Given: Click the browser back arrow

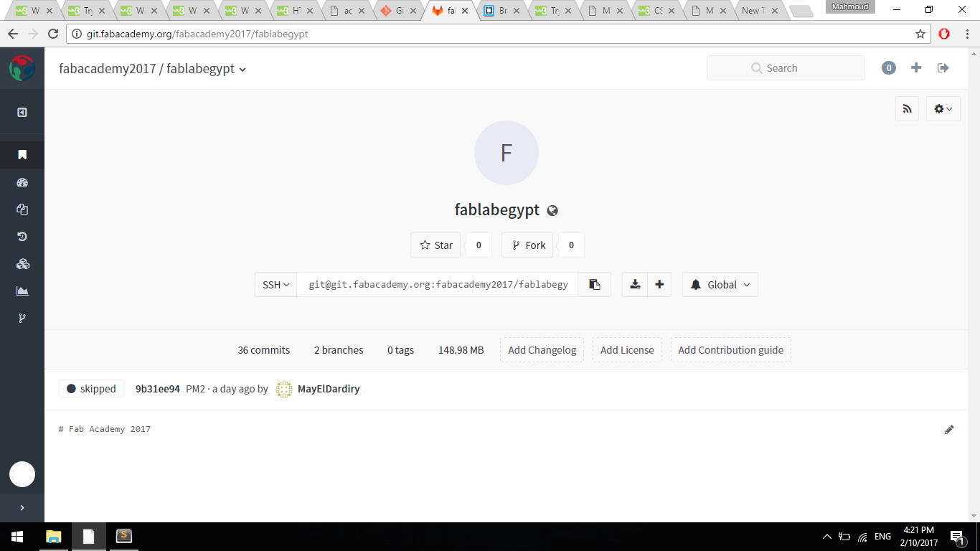Looking at the screenshot, I should pyautogui.click(x=13, y=34).
